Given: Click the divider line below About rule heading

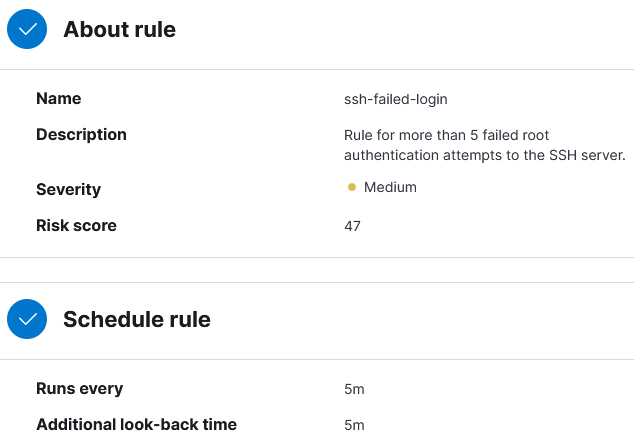Looking at the screenshot, I should click(317, 70).
